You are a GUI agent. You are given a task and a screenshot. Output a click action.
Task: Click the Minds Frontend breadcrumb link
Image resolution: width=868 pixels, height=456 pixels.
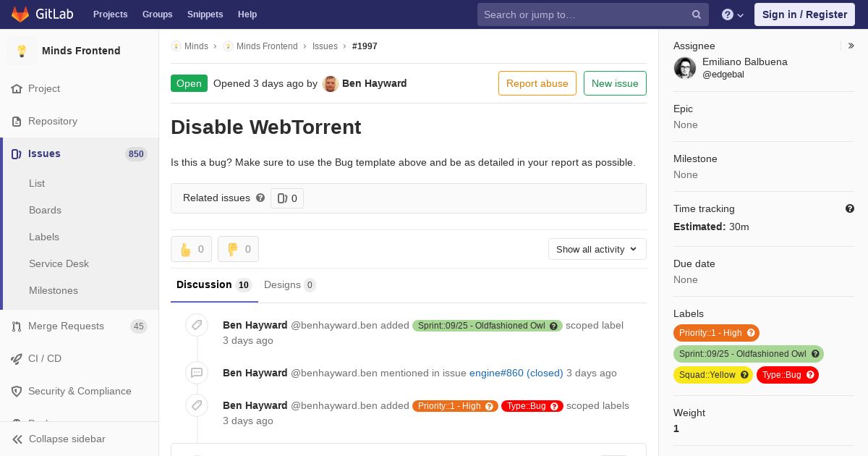[267, 46]
